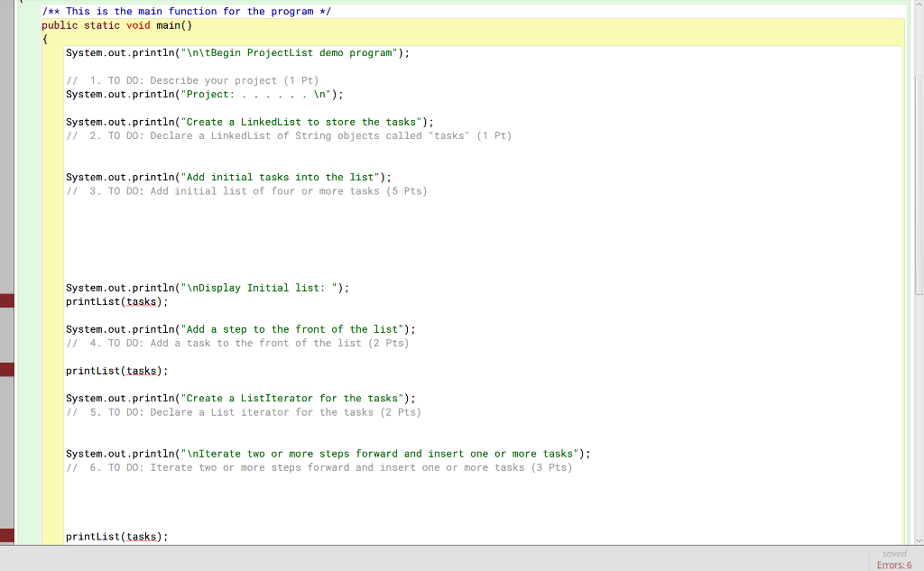Click the public static void main() line
924x571 pixels.
tap(116, 25)
